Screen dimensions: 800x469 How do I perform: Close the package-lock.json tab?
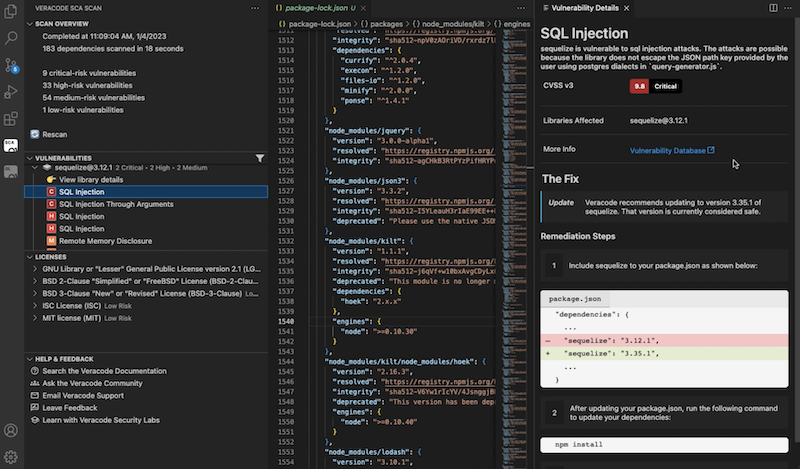click(363, 8)
